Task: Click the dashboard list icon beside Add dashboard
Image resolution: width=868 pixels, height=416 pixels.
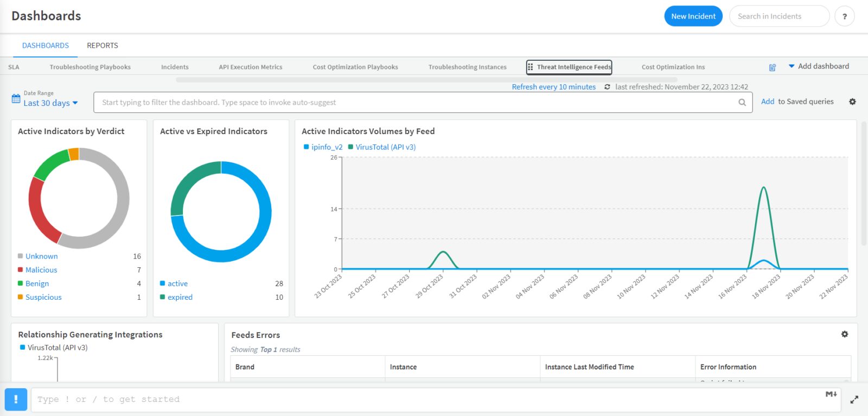Action: tap(773, 67)
